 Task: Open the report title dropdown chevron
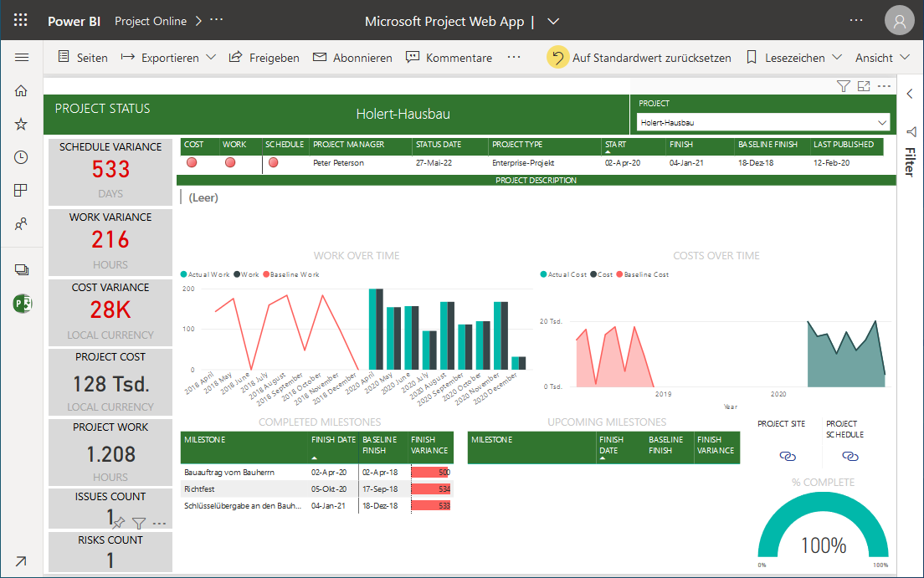[x=552, y=21]
